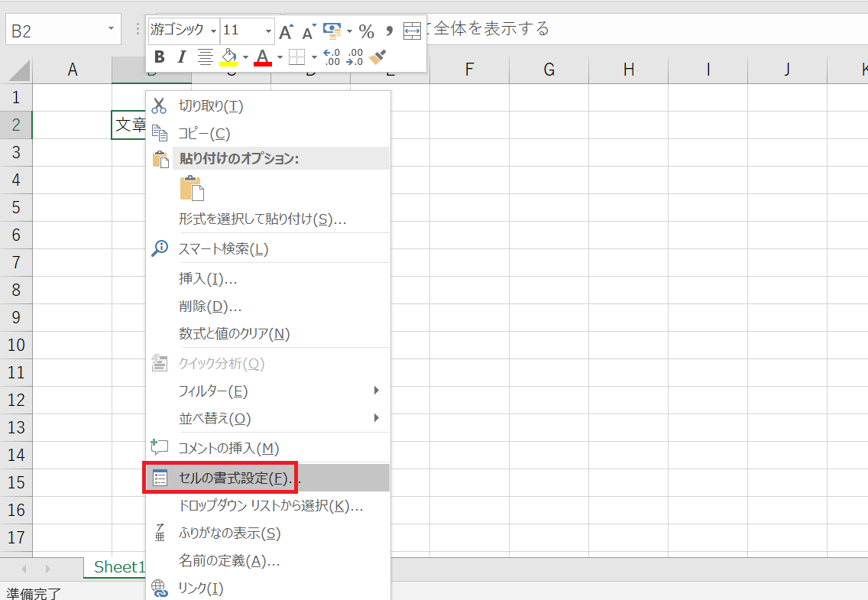Apply the yellow fill color
The height and width of the screenshot is (600, 868).
tap(228, 57)
